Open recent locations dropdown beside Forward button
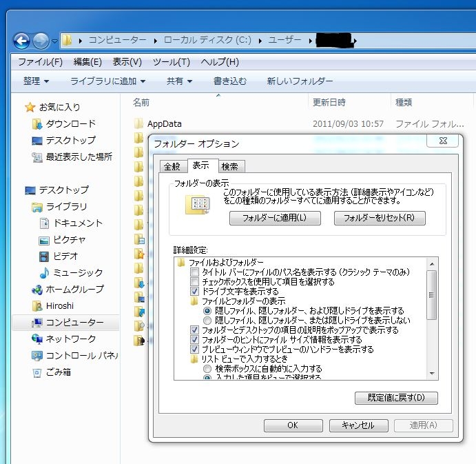 coord(54,41)
